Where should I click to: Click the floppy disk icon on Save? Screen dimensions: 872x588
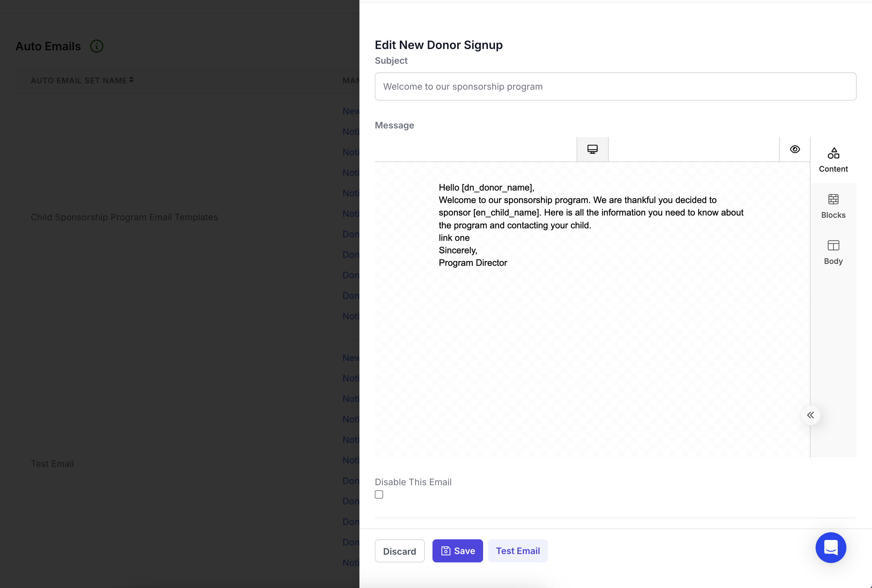[x=445, y=551]
